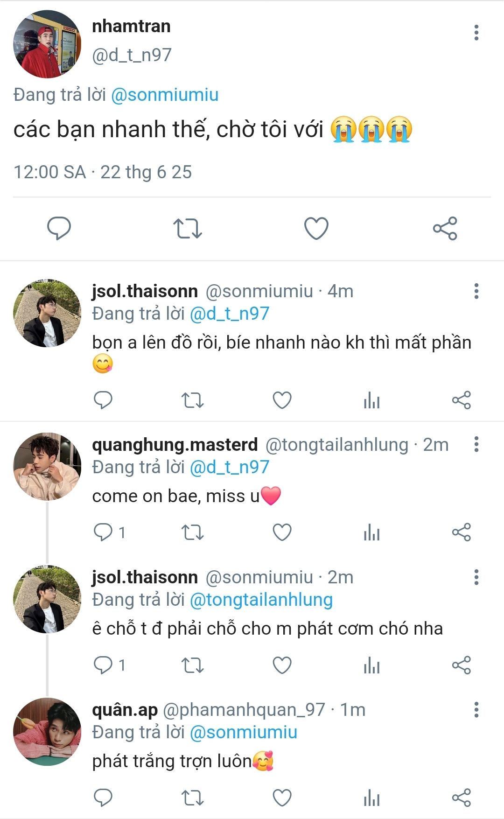View analytics for quanghung.masterd's reply

371,532
